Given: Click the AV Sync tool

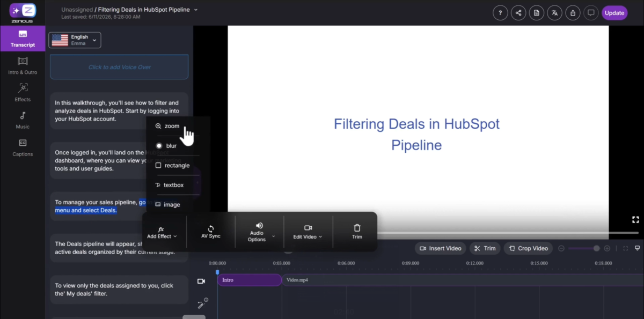Looking at the screenshot, I should [x=211, y=232].
